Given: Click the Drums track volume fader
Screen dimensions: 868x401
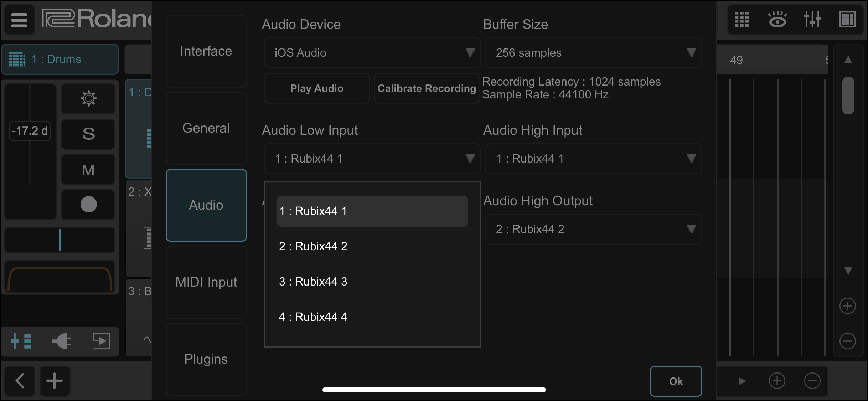Looking at the screenshot, I should pyautogui.click(x=30, y=151).
